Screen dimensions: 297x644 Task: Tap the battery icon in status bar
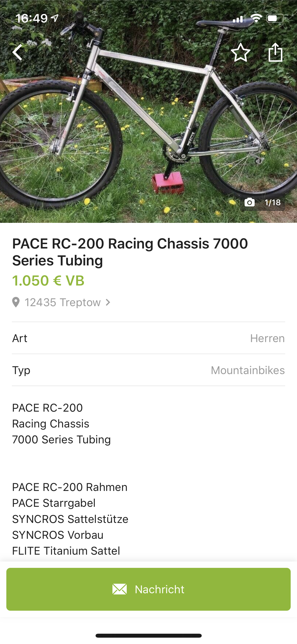click(275, 18)
